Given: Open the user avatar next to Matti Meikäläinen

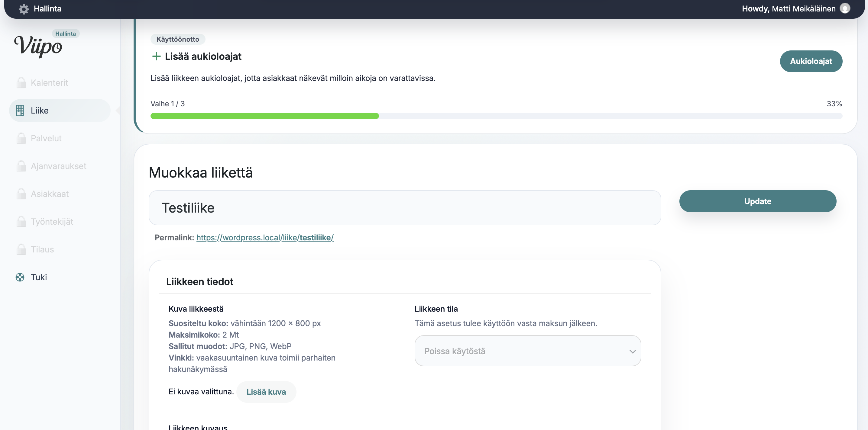Looking at the screenshot, I should tap(845, 8).
